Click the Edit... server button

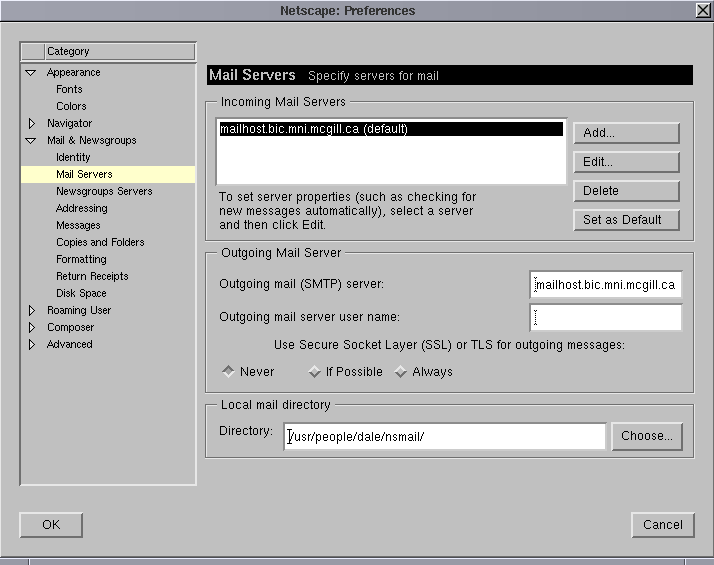(x=626, y=162)
